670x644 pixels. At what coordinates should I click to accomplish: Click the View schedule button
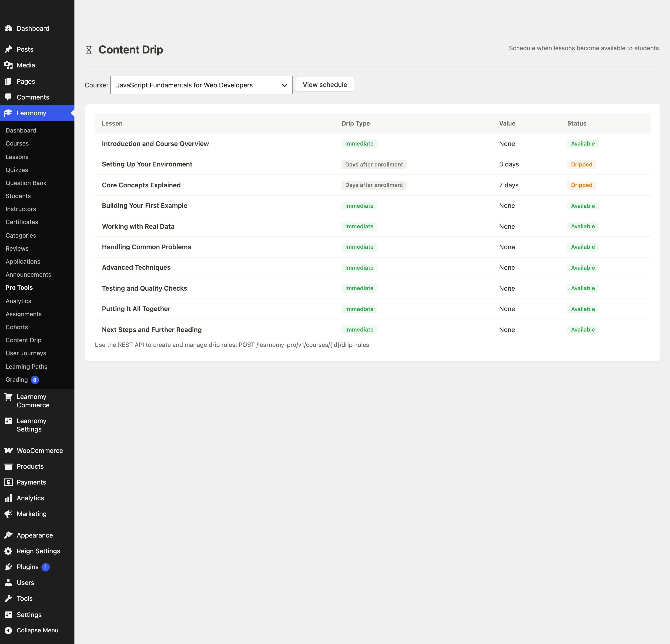click(325, 84)
